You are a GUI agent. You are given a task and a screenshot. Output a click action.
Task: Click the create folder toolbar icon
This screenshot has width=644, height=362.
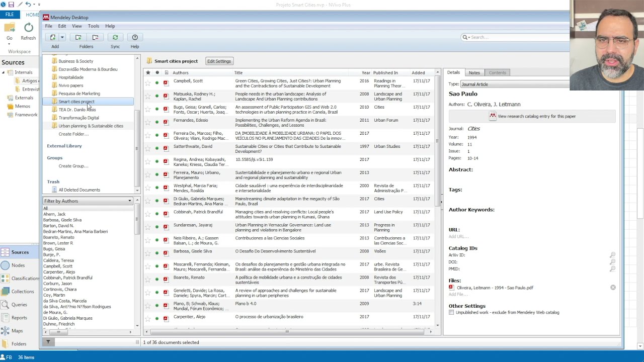click(x=78, y=37)
